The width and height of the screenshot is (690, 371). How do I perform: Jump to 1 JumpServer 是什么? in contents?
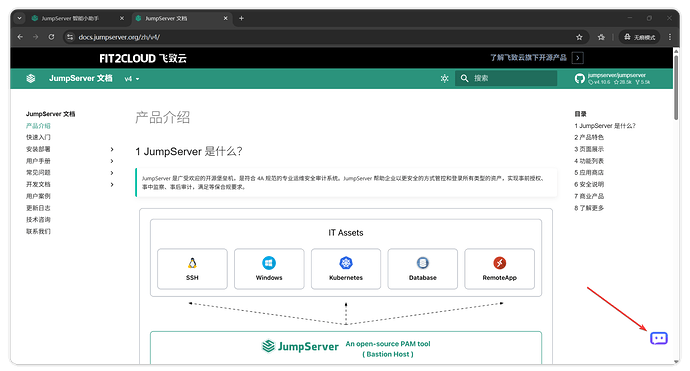tap(605, 126)
